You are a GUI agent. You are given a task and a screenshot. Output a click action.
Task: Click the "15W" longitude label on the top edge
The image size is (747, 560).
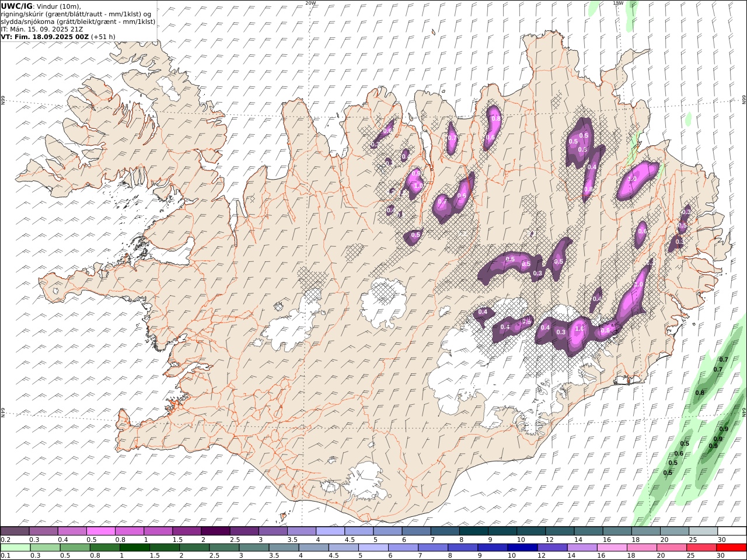618,3
